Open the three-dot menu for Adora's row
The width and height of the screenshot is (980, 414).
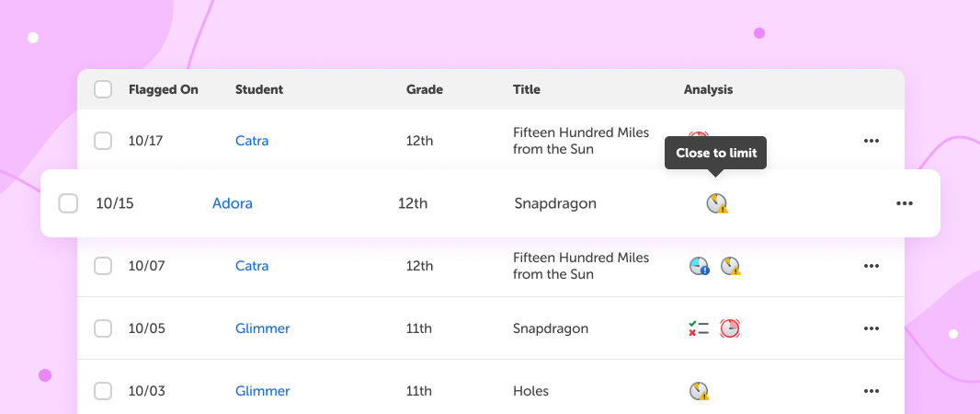click(905, 203)
